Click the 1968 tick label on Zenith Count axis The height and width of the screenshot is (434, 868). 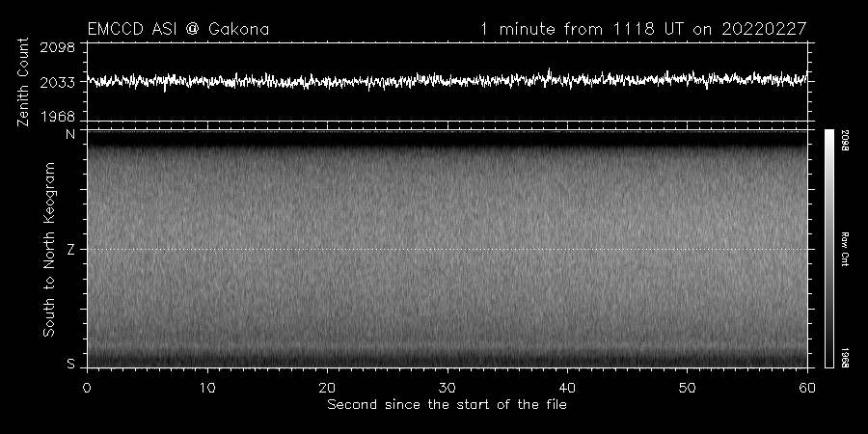[x=58, y=117]
